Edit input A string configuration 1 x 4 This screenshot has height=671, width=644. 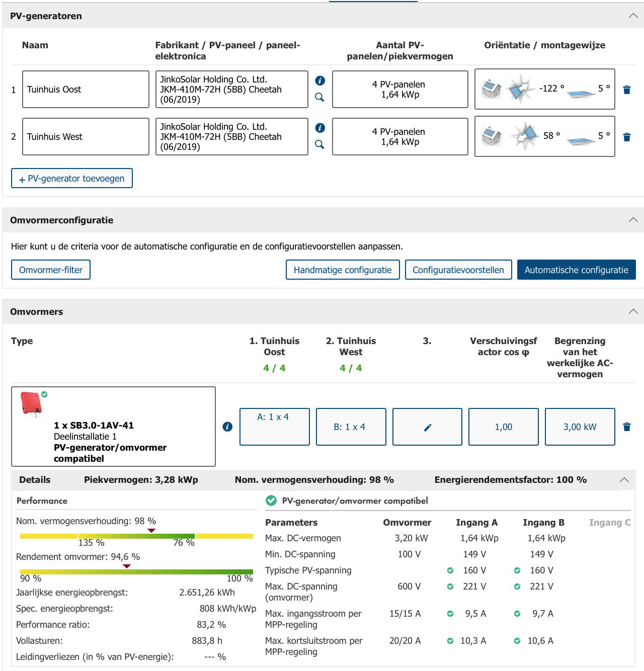point(275,427)
